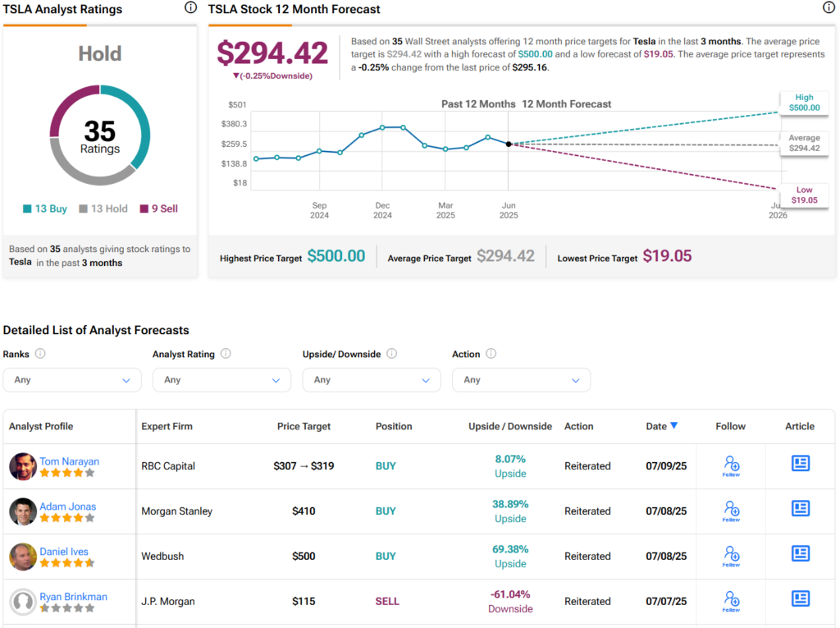Open Daniel Ives analyst profile link
This screenshot has width=840, height=628.
64,552
